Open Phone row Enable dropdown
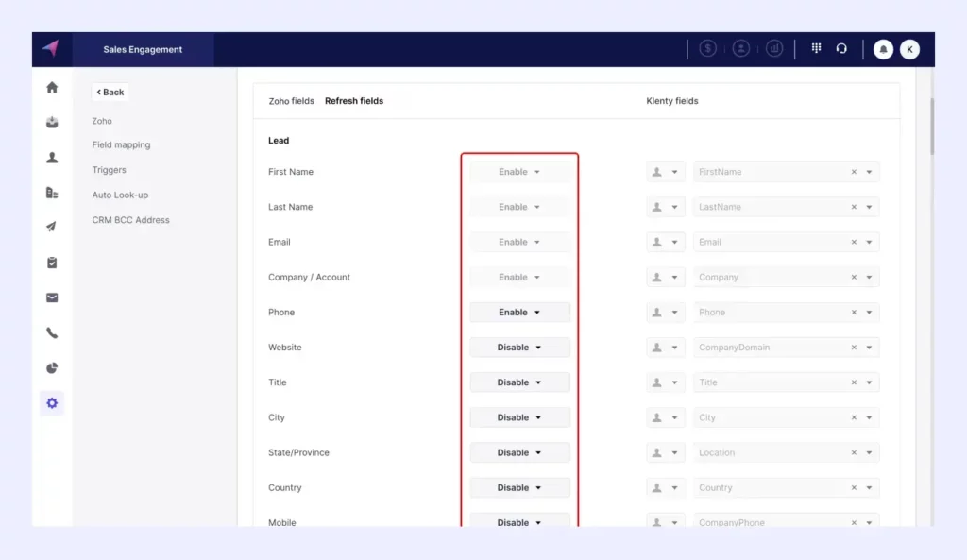967x560 pixels. pos(519,313)
